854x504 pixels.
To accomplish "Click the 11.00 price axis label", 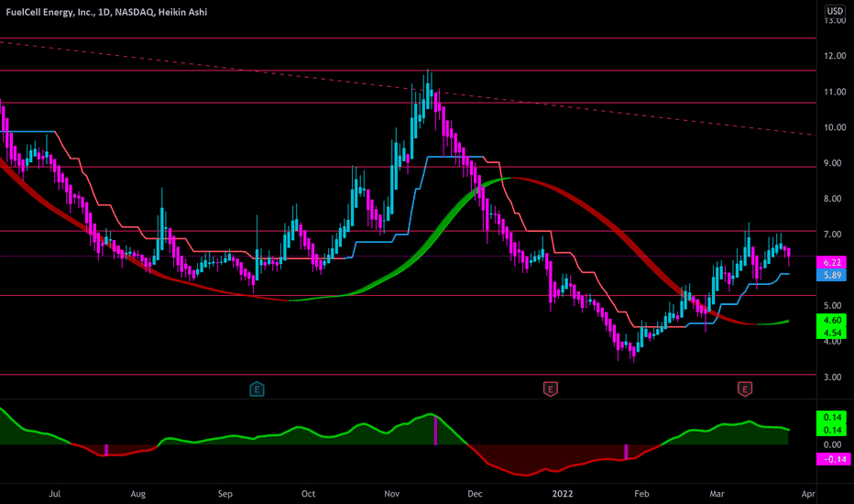I will (x=835, y=92).
